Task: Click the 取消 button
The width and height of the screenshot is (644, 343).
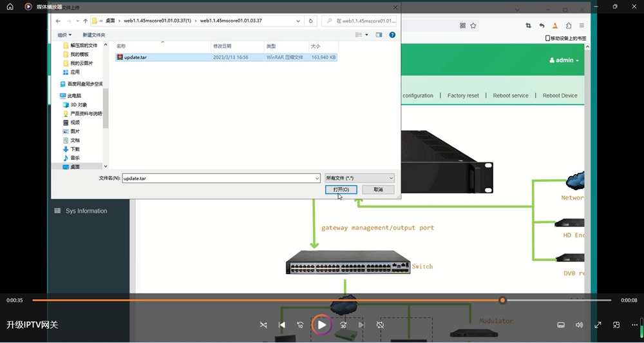Action: 378,190
